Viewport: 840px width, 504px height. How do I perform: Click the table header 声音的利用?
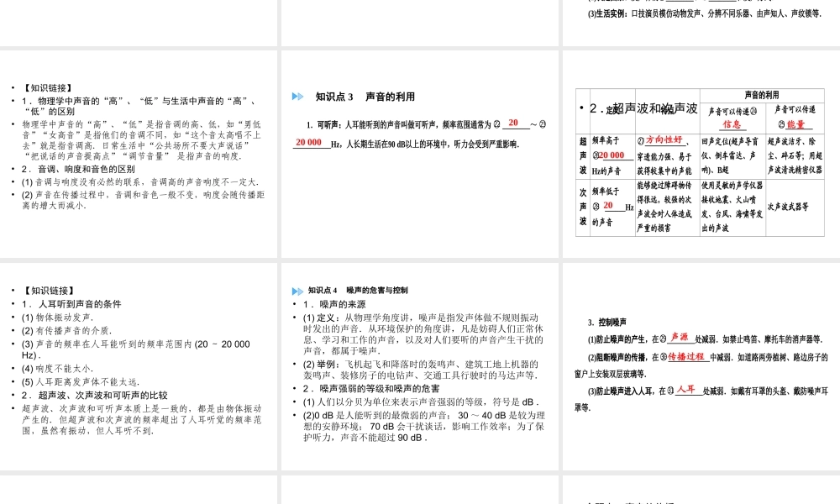tap(762, 95)
